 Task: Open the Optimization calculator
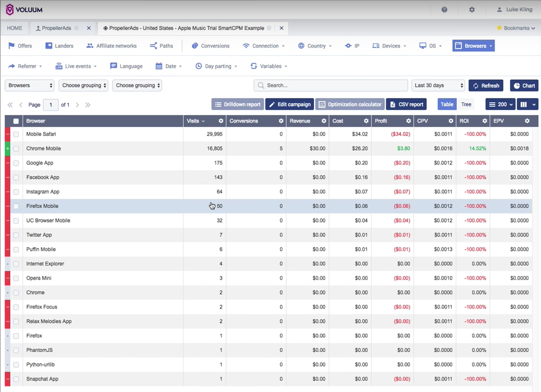(x=350, y=104)
